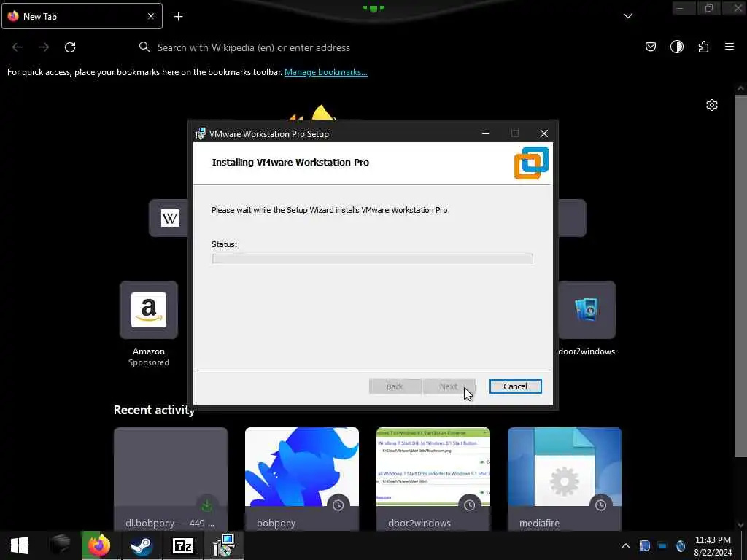The image size is (747, 560).
Task: Click the installer icon in taskbar
Action: point(224,545)
